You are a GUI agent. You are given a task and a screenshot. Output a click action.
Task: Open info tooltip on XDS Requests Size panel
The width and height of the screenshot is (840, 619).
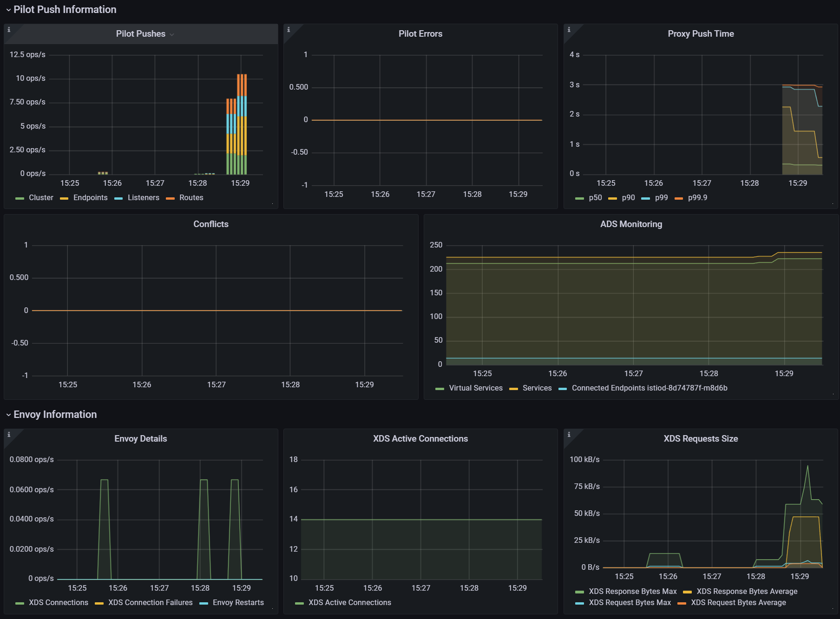[x=569, y=435]
